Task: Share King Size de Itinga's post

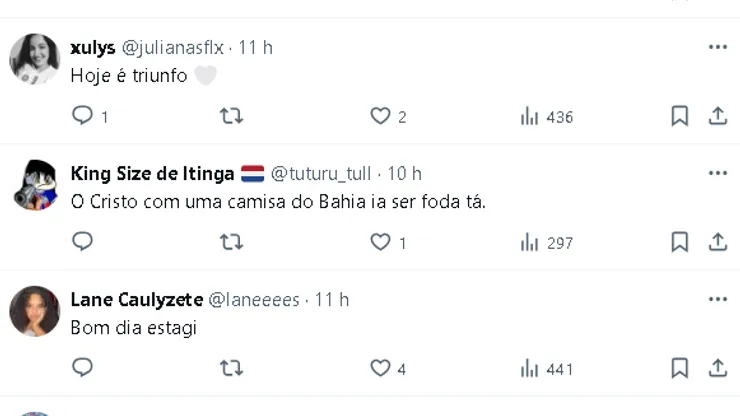Action: [x=718, y=241]
